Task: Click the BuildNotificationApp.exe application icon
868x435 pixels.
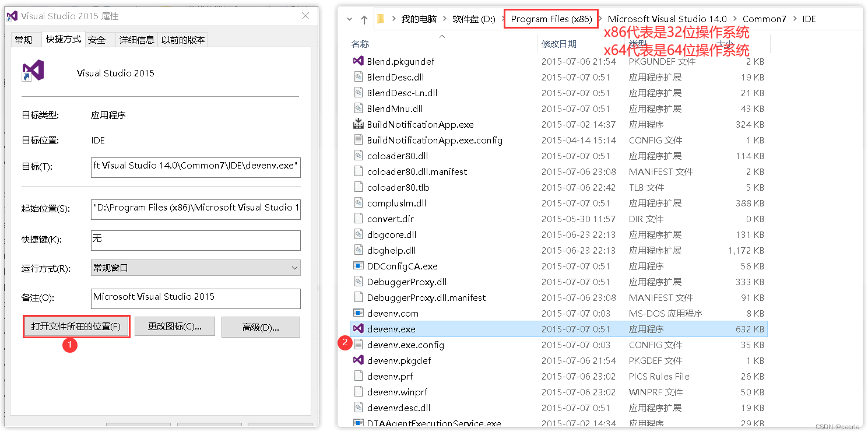Action: click(x=358, y=124)
